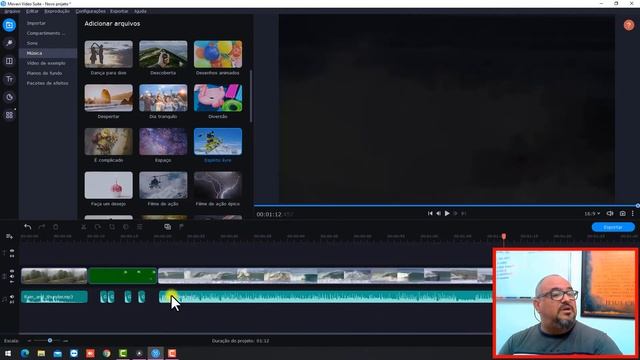Click the Crop icon in the timeline toolbar

(112, 227)
